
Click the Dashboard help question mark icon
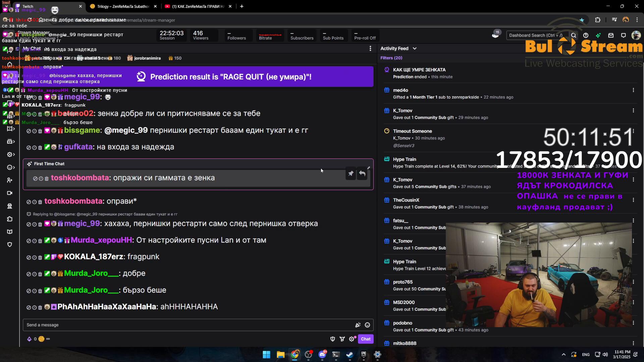586,35
